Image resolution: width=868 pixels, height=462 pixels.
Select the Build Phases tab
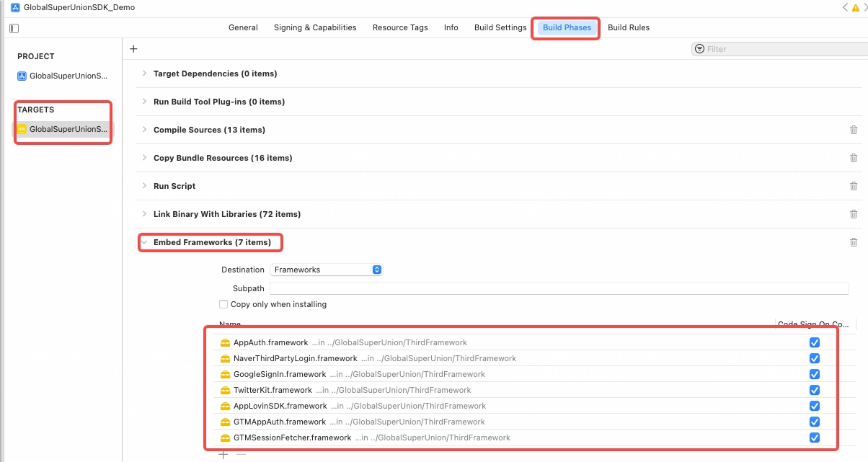click(567, 27)
